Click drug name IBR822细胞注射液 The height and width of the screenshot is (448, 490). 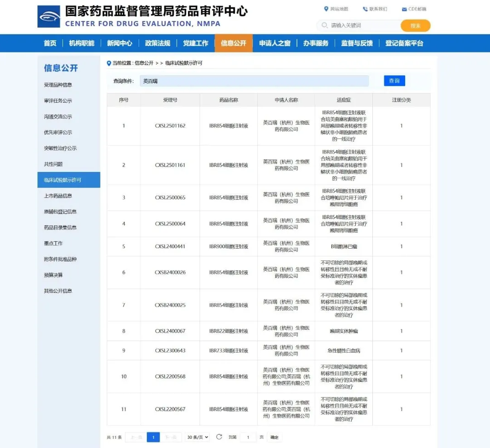(229, 331)
